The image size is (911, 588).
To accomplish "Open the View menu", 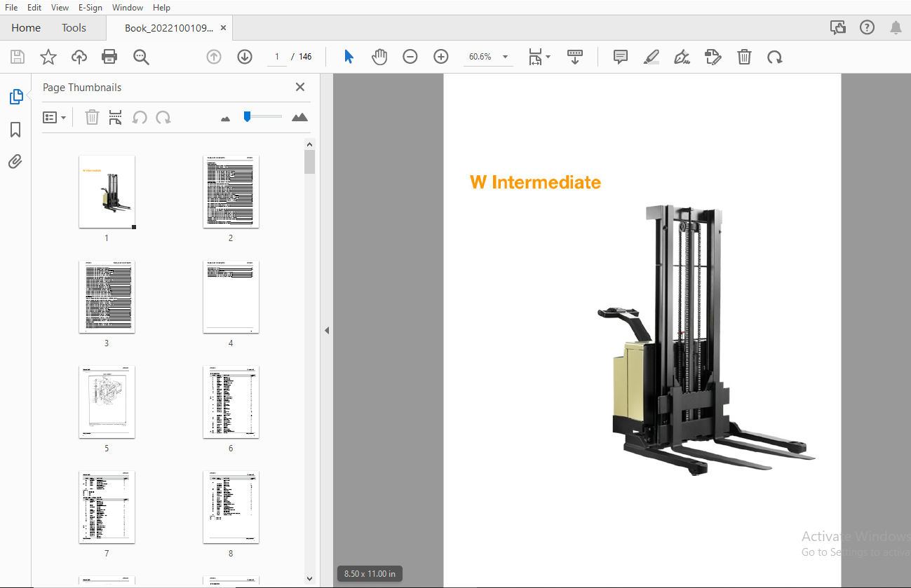I will pos(60,8).
